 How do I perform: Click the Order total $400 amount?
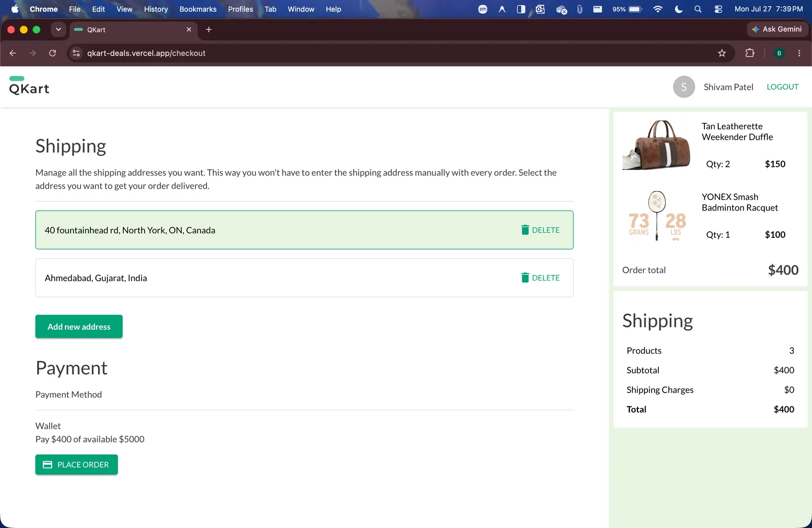pos(783,270)
